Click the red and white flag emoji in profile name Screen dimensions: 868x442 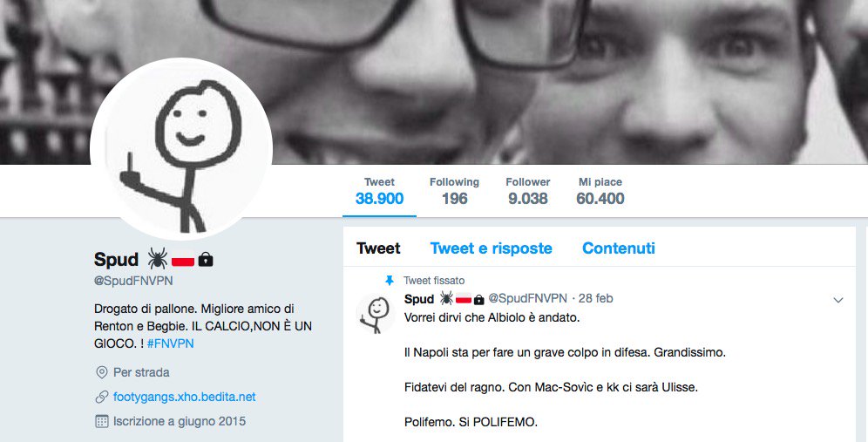[x=183, y=259]
